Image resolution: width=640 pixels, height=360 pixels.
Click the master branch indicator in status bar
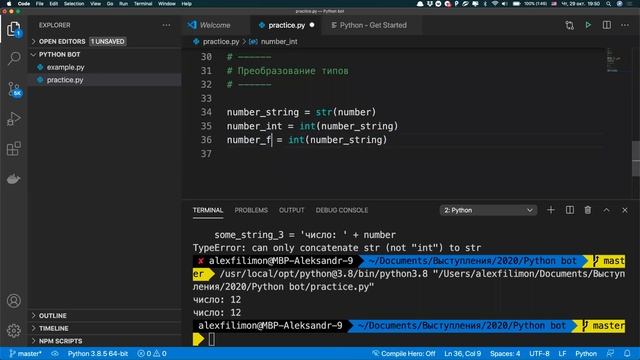[x=25, y=353]
